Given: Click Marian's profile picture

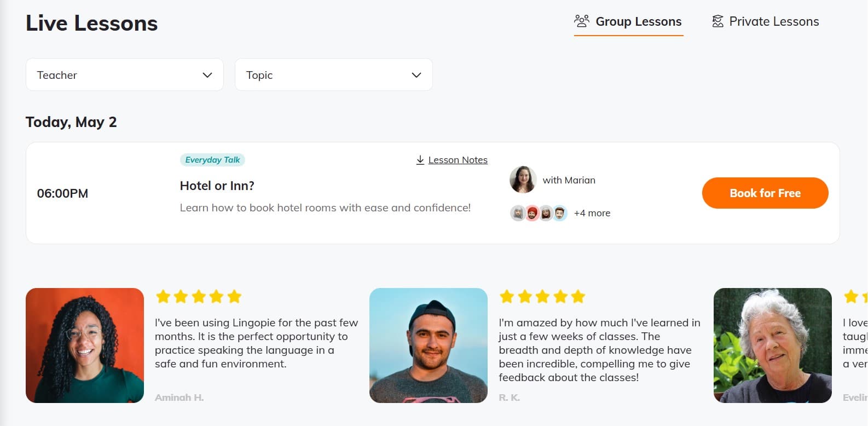Looking at the screenshot, I should click(x=523, y=180).
